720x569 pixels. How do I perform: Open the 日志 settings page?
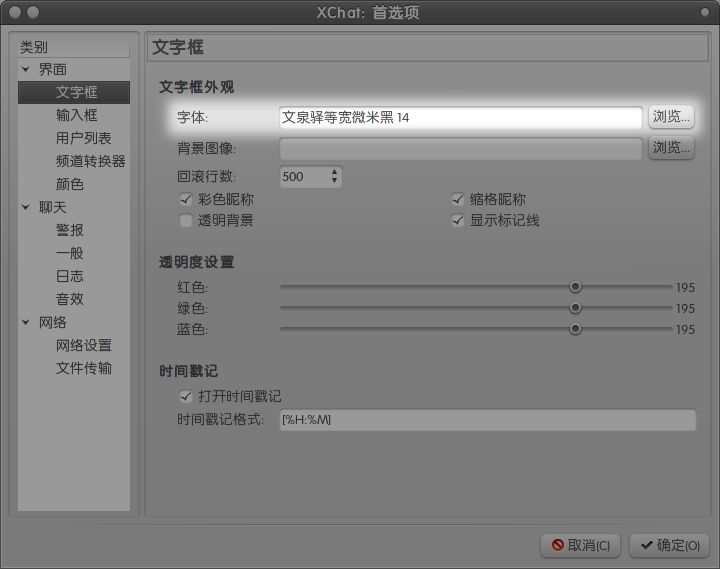pos(69,276)
